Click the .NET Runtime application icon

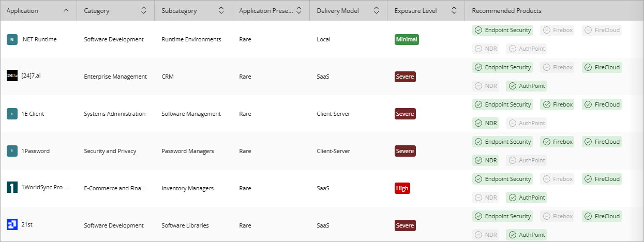pos(12,39)
